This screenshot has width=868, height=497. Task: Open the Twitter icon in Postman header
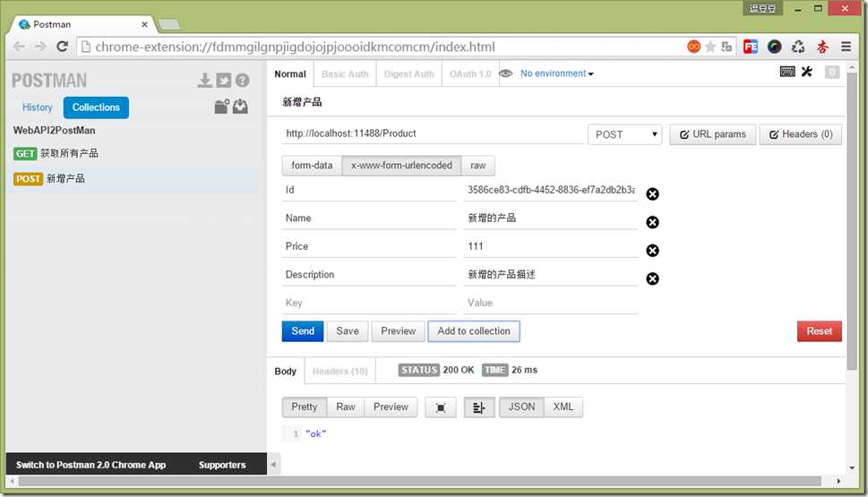click(224, 81)
